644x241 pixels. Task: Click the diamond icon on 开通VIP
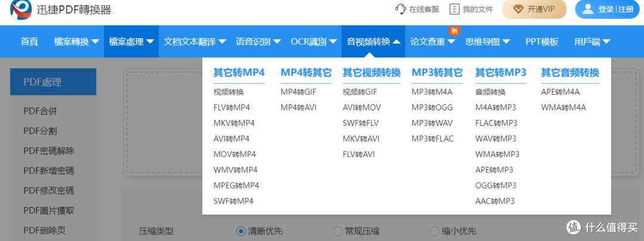pyautogui.click(x=519, y=9)
